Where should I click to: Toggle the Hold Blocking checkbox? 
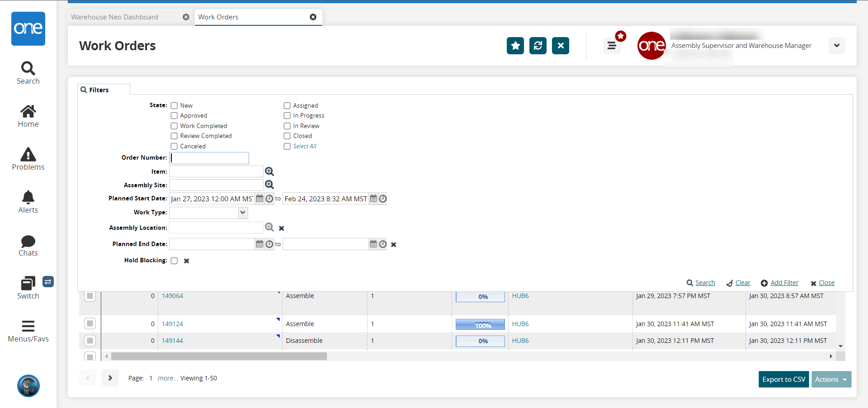coord(174,261)
